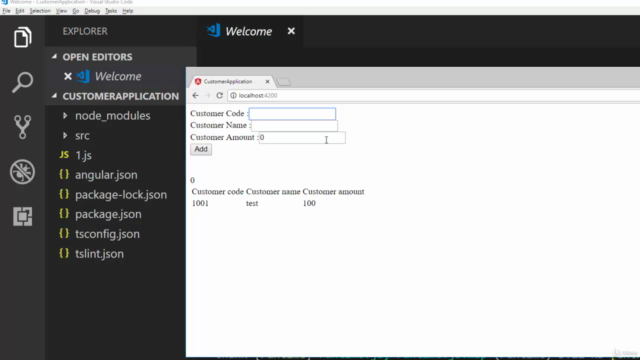Open tslint.json file
640x360 pixels.
click(x=99, y=254)
